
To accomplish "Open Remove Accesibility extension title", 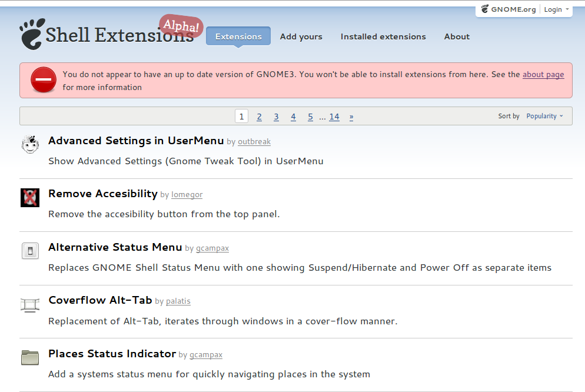I will pos(103,194).
